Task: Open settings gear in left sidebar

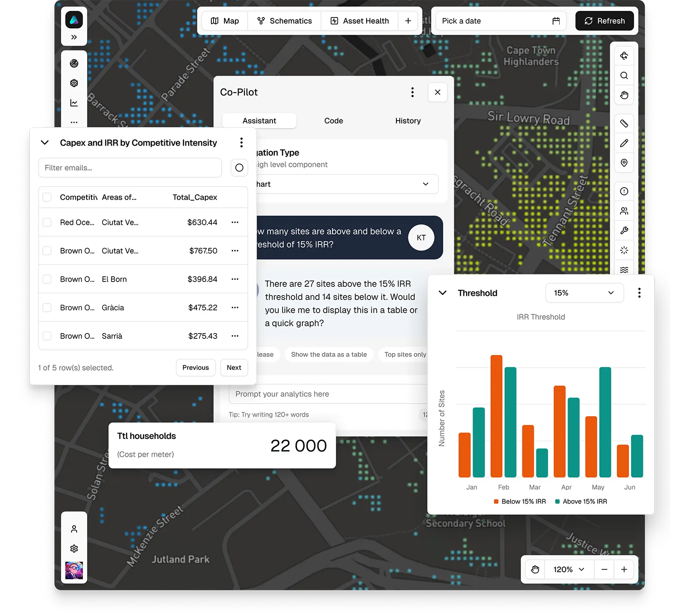Action: point(74,549)
